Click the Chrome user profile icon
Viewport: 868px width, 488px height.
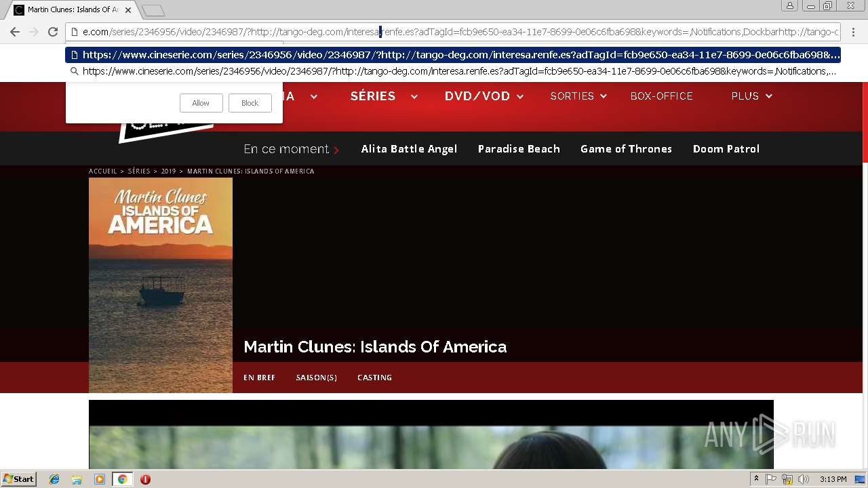[789, 6]
